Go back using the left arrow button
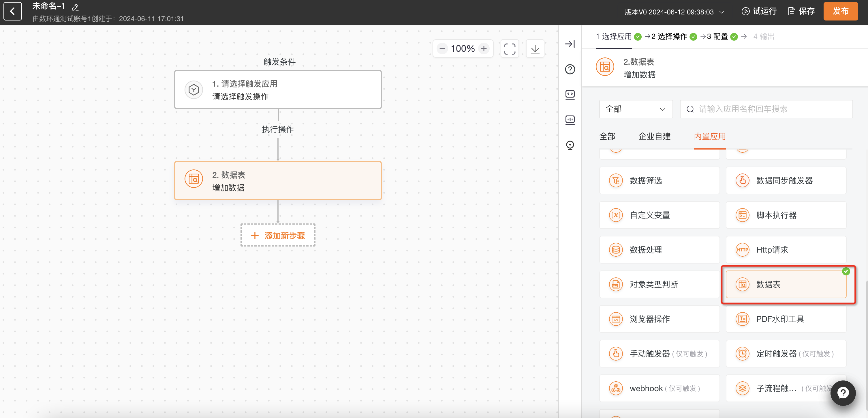The height and width of the screenshot is (418, 868). pos(12,11)
